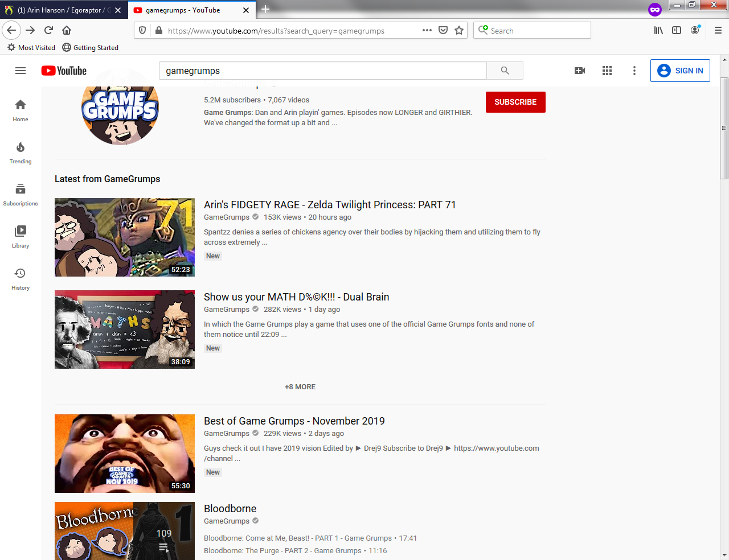The image size is (729, 560).
Task: Open Subscriptions in the left sidebar
Action: tap(21, 195)
